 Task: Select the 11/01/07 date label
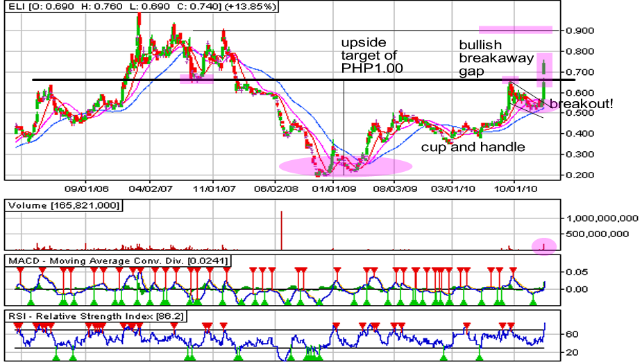click(213, 189)
